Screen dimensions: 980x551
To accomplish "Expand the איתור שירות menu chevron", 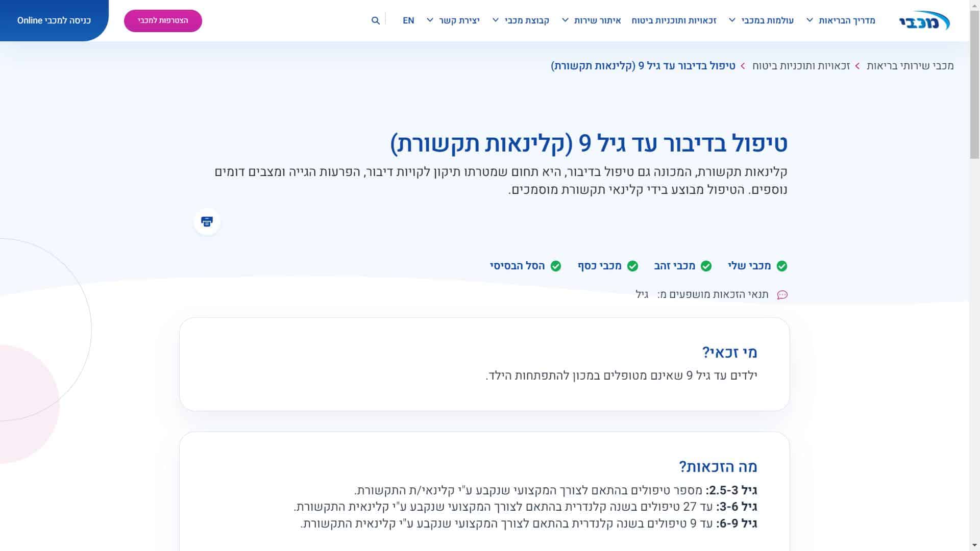I will pos(565,20).
